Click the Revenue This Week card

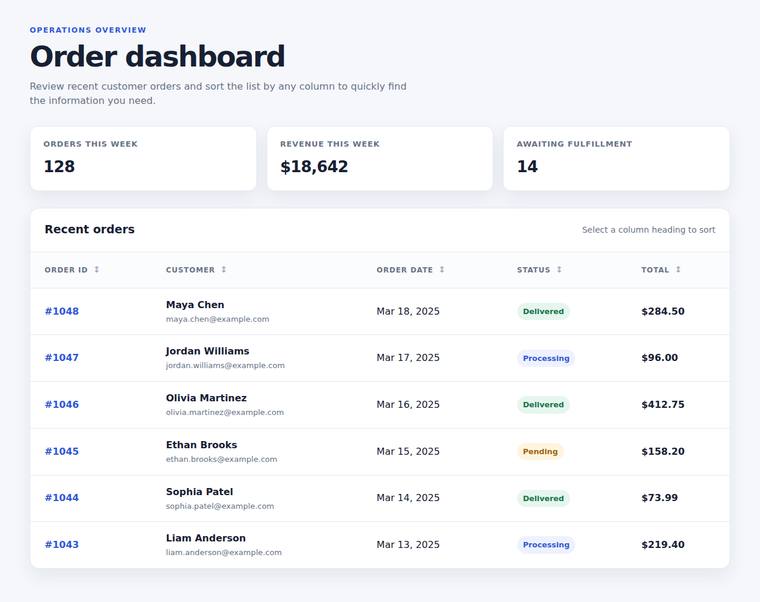380,158
